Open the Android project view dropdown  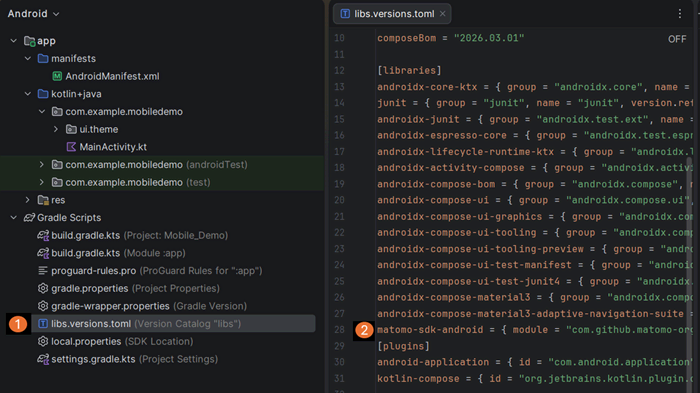point(33,14)
